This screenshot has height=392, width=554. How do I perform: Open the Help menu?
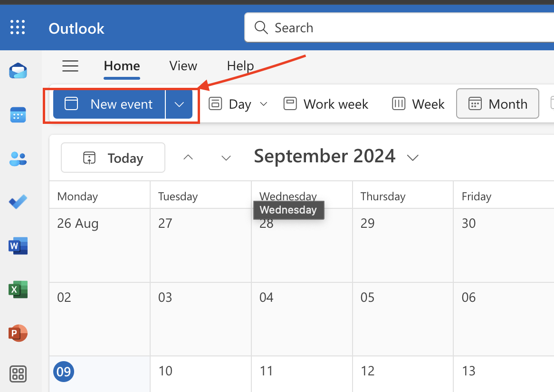(240, 66)
